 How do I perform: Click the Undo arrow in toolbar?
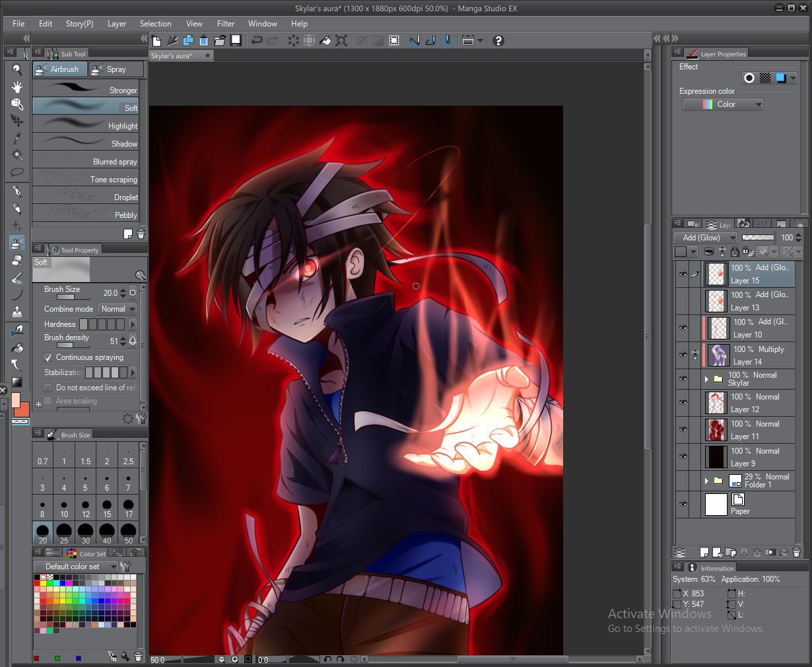(x=257, y=41)
